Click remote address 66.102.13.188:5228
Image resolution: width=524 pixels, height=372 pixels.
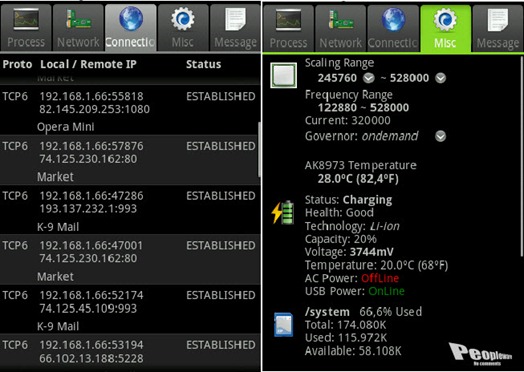(91, 358)
